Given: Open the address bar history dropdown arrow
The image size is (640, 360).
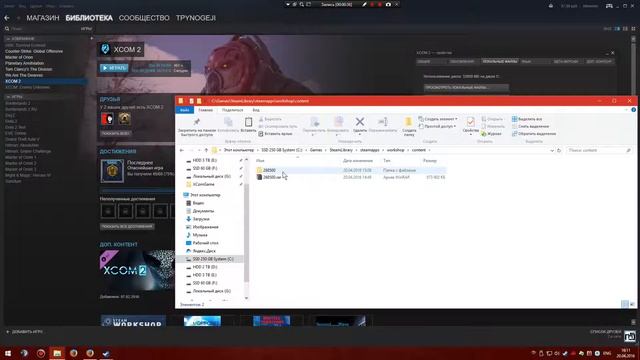Looking at the screenshot, I should click(x=552, y=150).
